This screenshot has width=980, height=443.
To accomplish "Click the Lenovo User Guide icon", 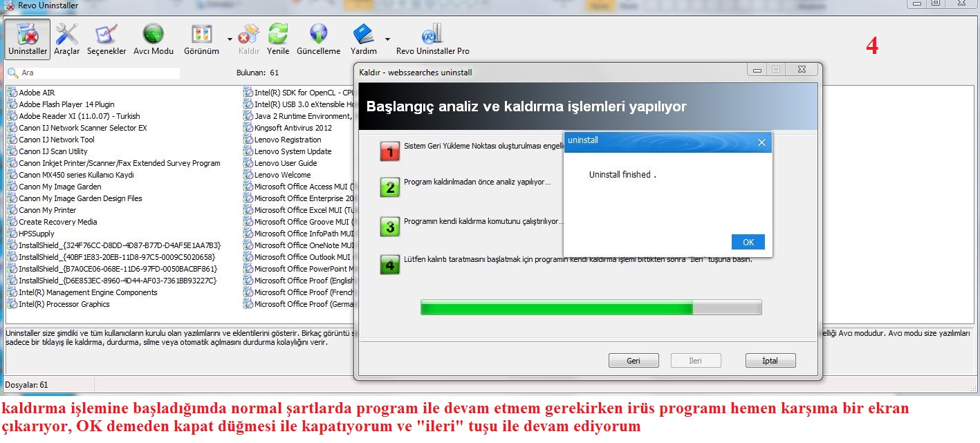I will click(248, 163).
